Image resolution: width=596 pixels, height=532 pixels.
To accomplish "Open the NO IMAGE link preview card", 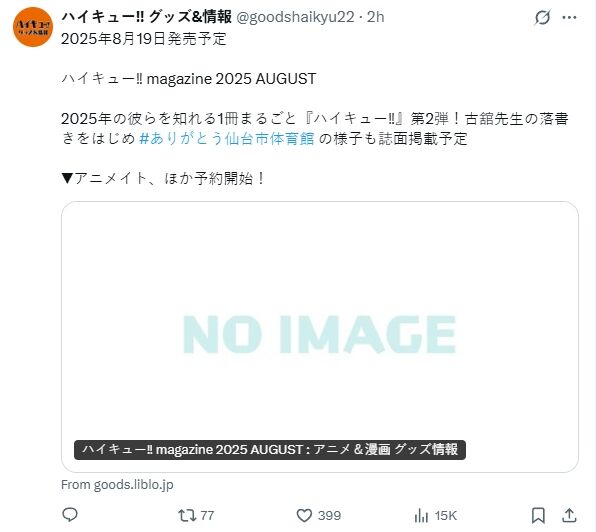I will [x=320, y=337].
